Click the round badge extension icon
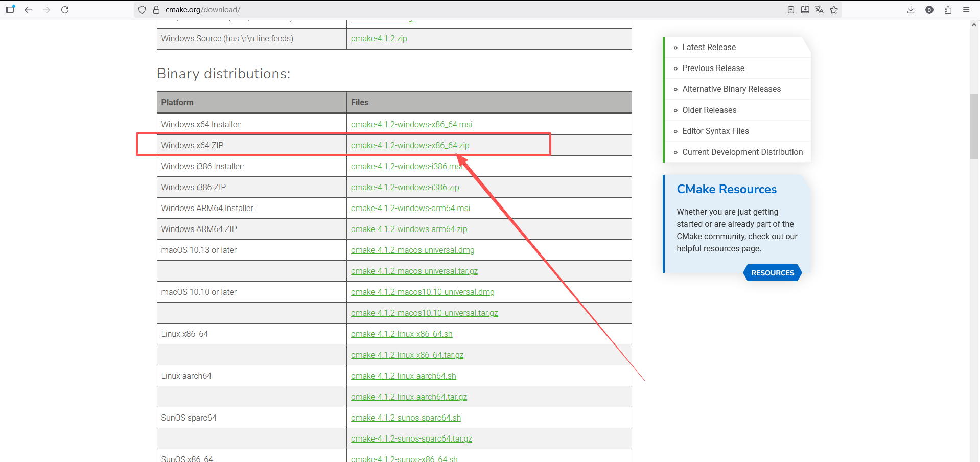Screen dimensions: 980x462 tap(929, 10)
